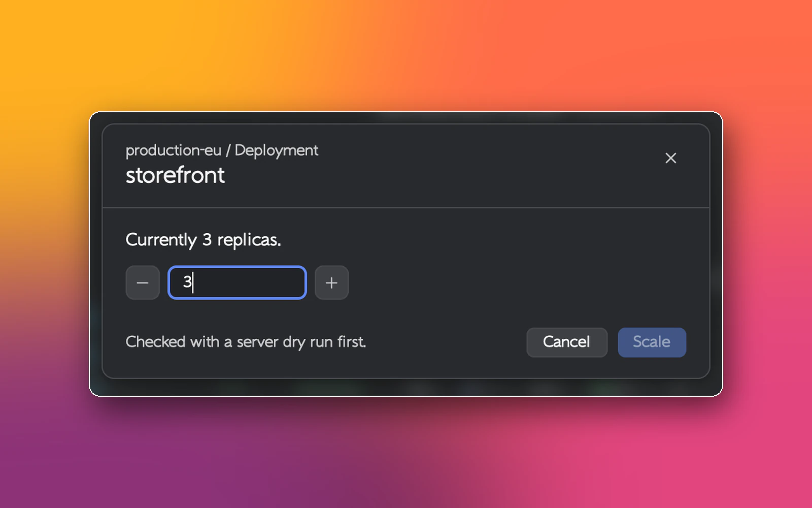This screenshot has height=508, width=812.
Task: Confirm with the Scale button
Action: (x=652, y=342)
